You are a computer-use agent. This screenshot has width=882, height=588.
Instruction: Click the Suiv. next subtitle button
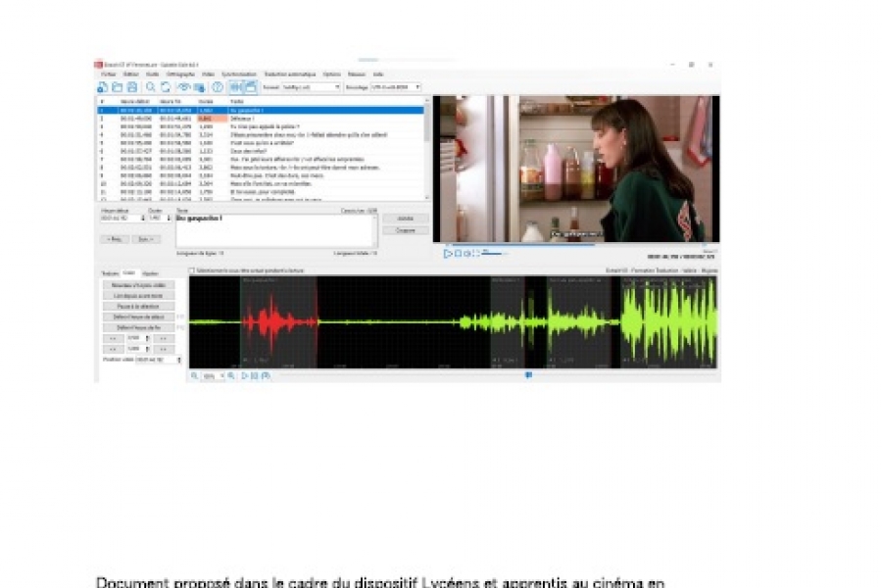click(x=144, y=238)
